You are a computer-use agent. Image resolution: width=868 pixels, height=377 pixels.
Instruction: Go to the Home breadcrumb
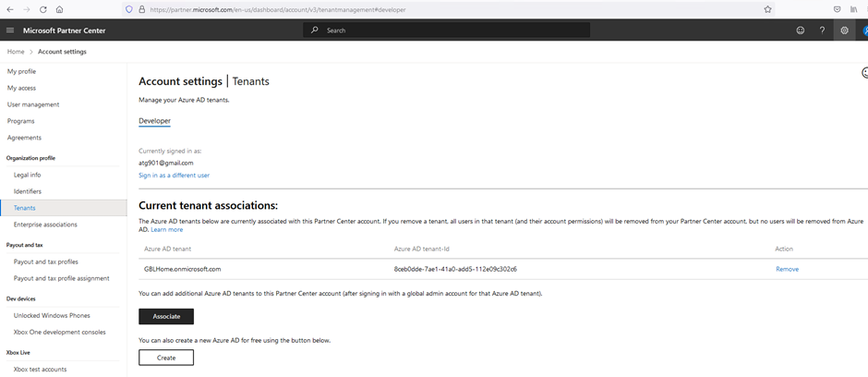(x=16, y=52)
